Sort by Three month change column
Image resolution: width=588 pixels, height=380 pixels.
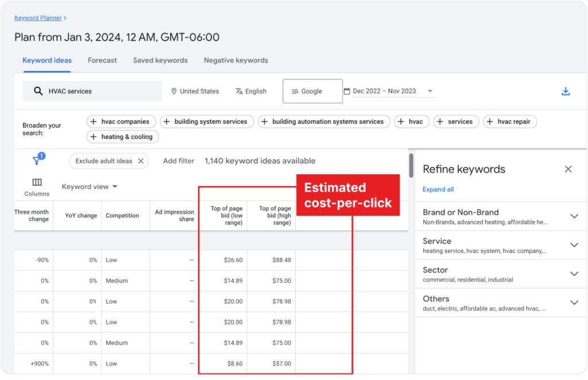coord(32,216)
